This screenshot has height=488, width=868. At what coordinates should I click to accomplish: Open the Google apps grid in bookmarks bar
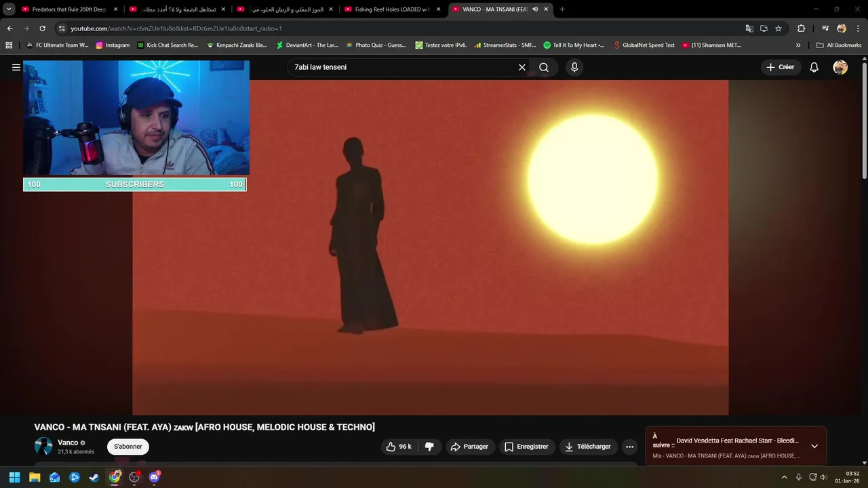(9, 45)
